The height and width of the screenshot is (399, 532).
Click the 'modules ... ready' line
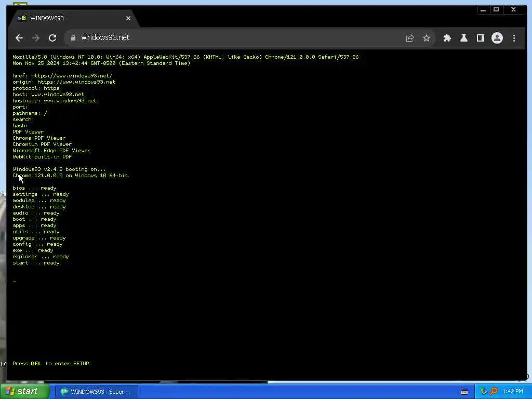pyautogui.click(x=39, y=200)
